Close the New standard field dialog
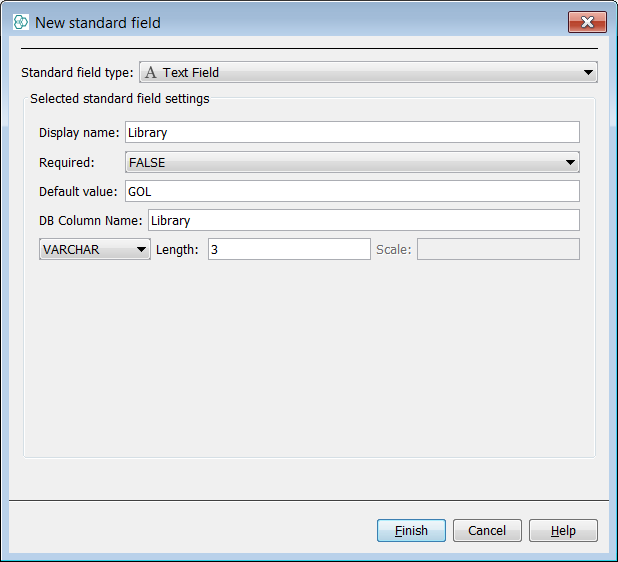The height and width of the screenshot is (562, 618). [587, 22]
